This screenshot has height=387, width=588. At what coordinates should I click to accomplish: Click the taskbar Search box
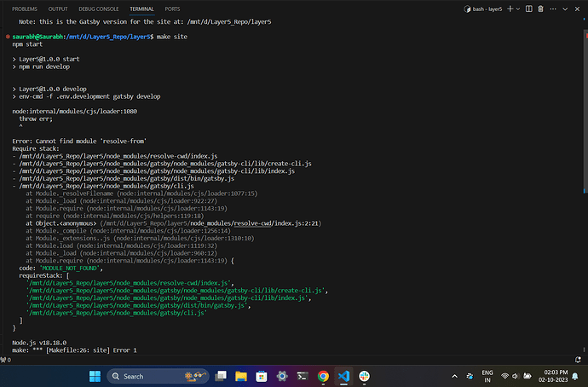pos(158,376)
